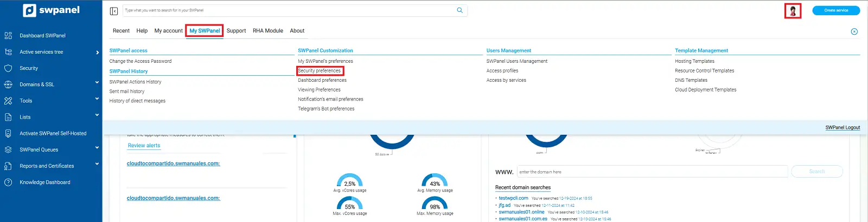Open Viewing Preferences
The image size is (868, 222).
tap(319, 90)
